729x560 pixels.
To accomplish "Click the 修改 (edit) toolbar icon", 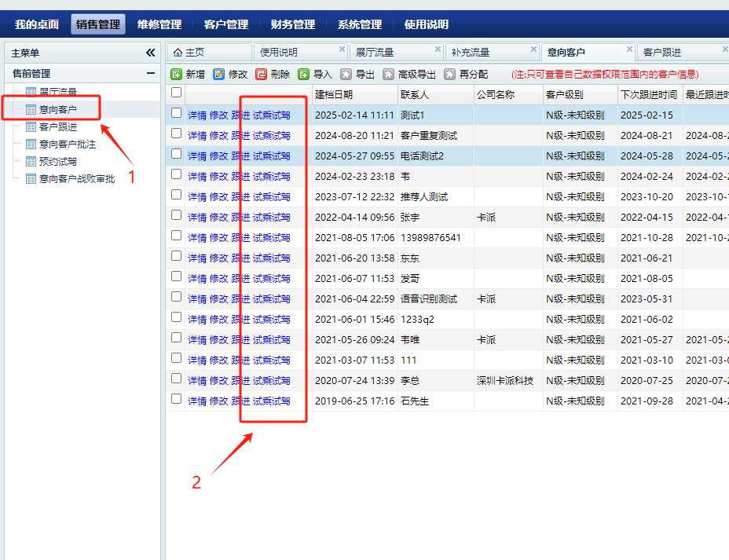I will click(x=219, y=75).
